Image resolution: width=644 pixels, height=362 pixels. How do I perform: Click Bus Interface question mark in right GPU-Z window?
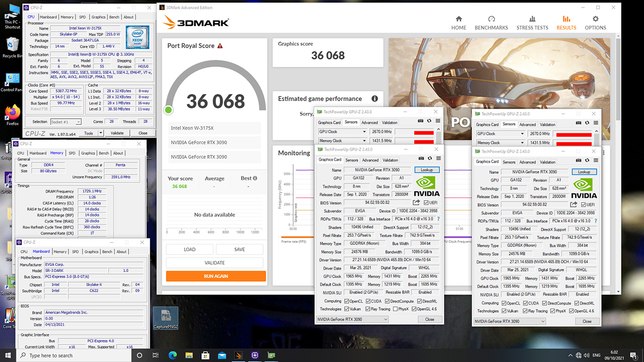(596, 221)
